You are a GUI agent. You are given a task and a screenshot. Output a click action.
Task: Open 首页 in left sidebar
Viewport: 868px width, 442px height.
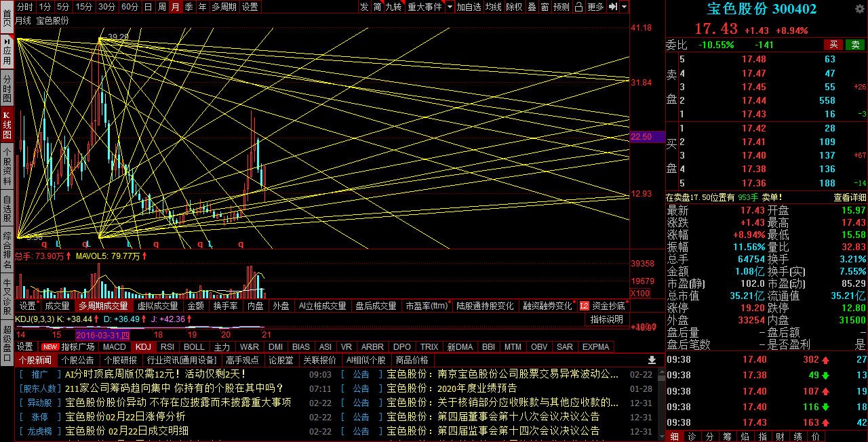7,18
